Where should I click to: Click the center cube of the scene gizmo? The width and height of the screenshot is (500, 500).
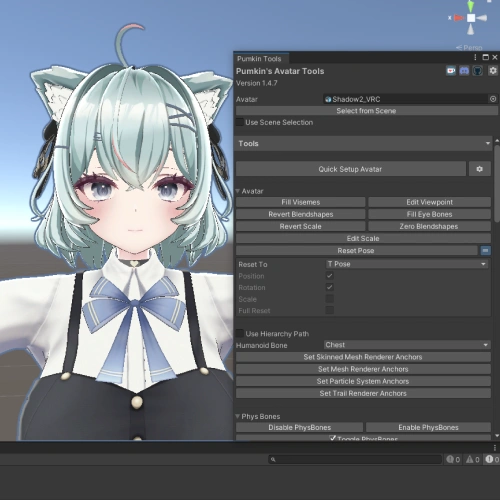pos(471,18)
